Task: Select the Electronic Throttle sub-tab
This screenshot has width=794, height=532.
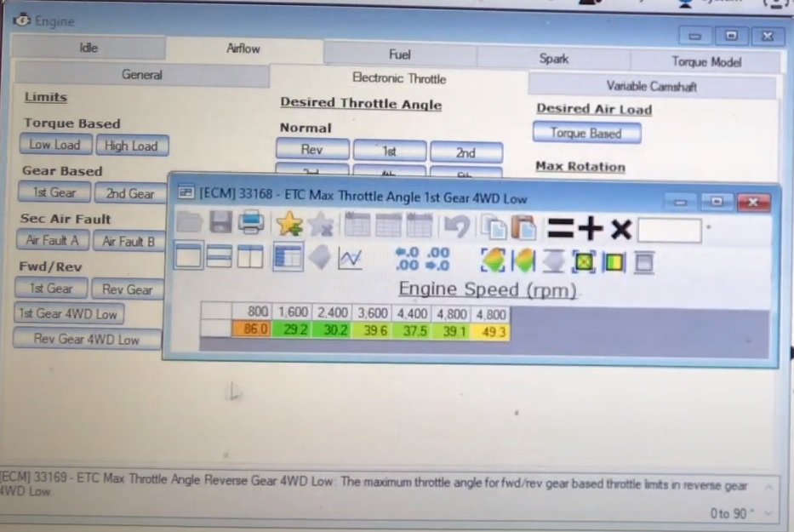Action: tap(399, 78)
